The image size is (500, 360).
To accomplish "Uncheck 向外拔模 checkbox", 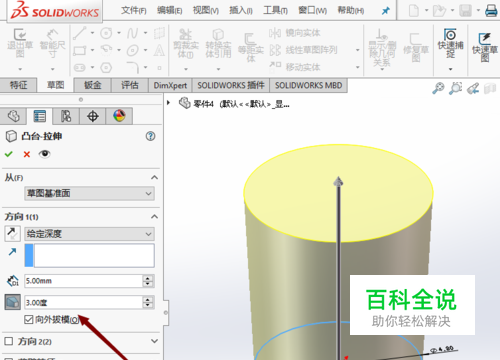I will [29, 319].
